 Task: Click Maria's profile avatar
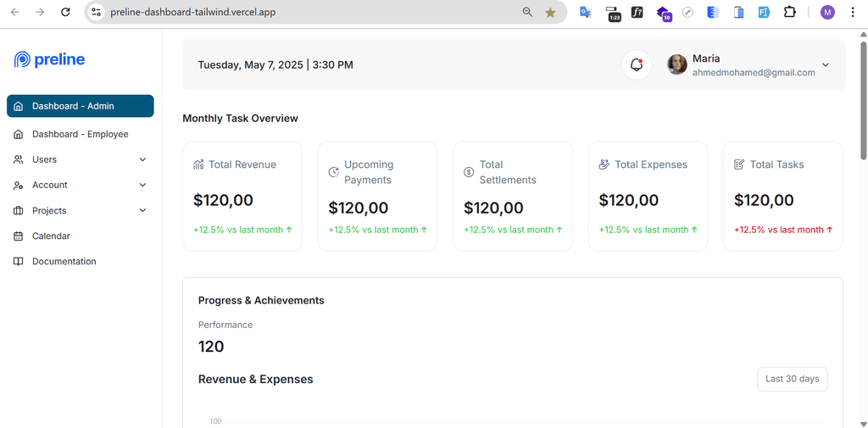click(677, 64)
